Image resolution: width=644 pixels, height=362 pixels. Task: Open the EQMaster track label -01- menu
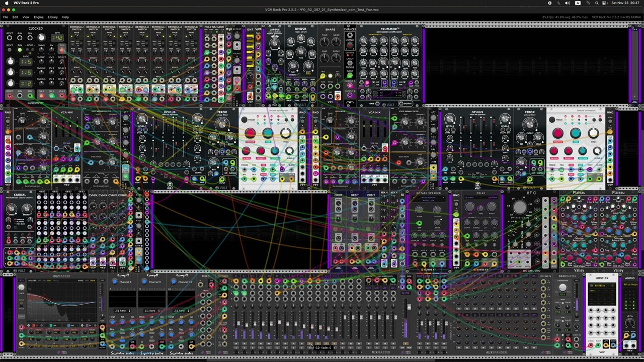coord(21,281)
